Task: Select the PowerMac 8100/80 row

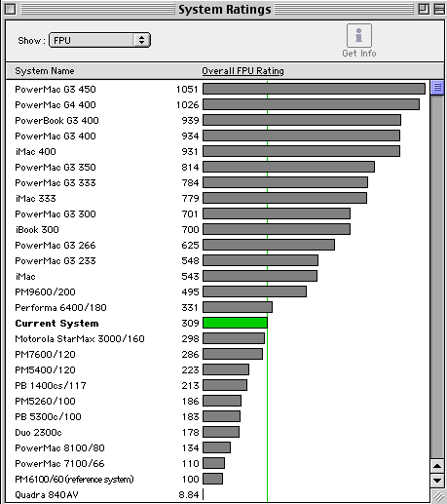Action: pos(217,447)
